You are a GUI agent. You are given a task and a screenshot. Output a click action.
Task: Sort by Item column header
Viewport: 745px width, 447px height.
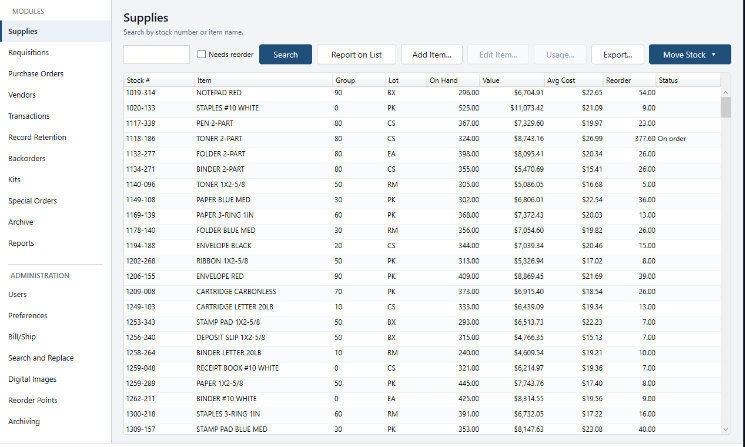263,80
